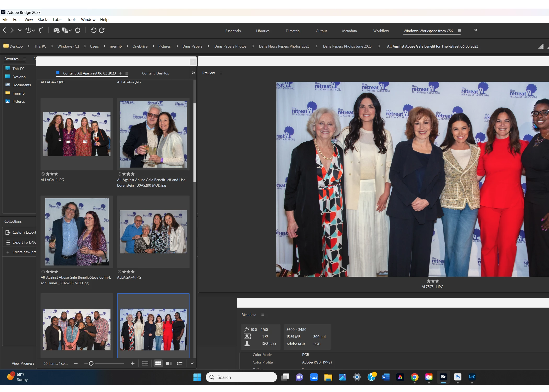Rotate image 90° counterclockwise

(93, 30)
